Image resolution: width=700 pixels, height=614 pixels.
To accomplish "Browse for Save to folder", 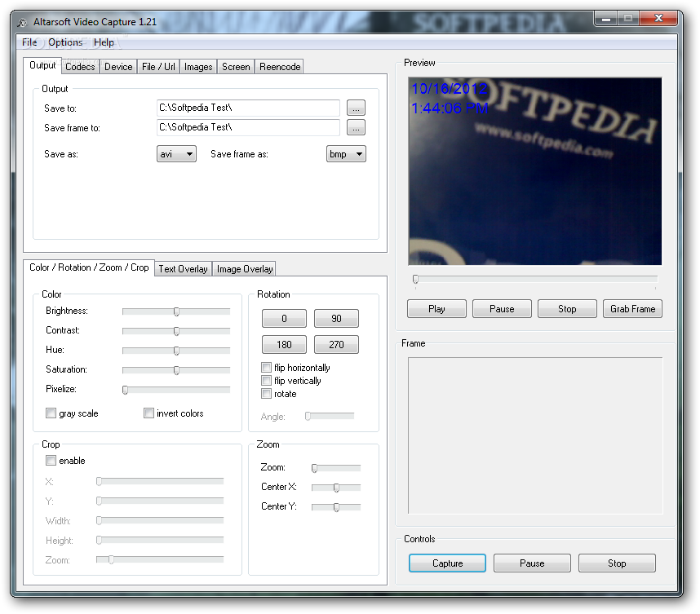I will (356, 108).
